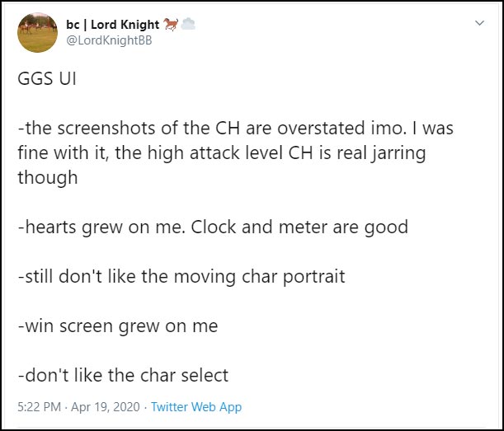Click the "don't like the char select" line

tap(122, 375)
